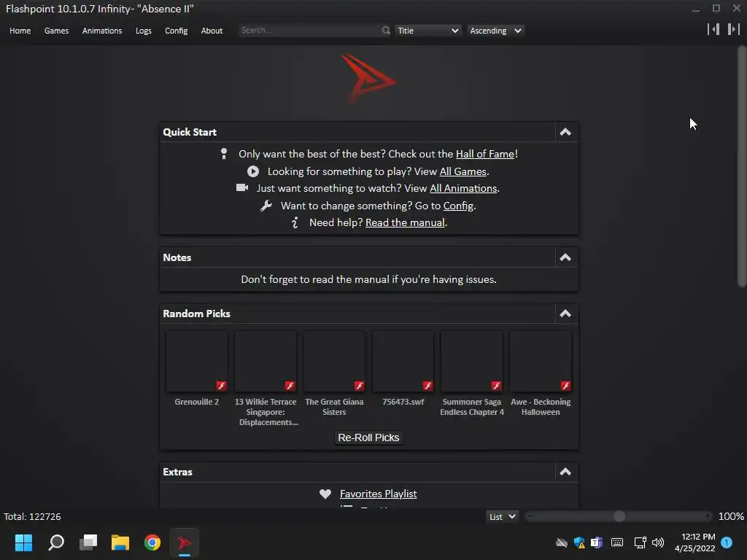Screen dimensions: 747x560
Task: Open the Grenouille 2 thumbnail
Action: pyautogui.click(x=197, y=362)
